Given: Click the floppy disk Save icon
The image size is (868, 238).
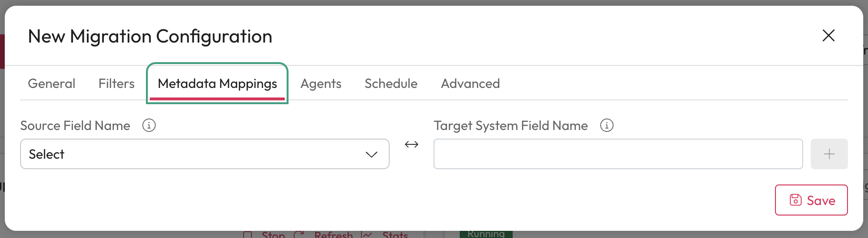Looking at the screenshot, I should pos(796,200).
